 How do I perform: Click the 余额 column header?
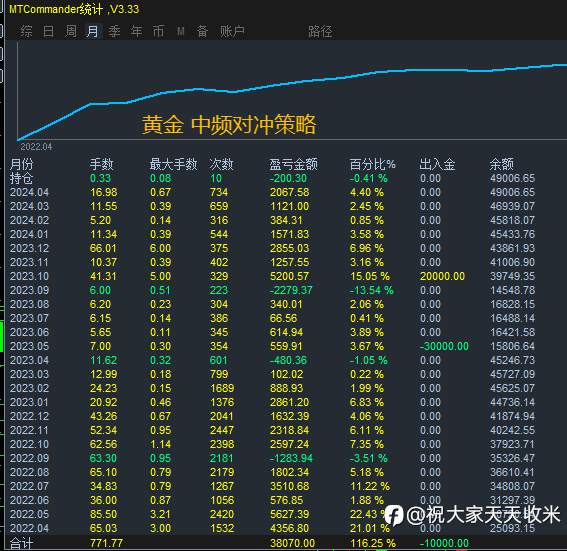coord(501,164)
